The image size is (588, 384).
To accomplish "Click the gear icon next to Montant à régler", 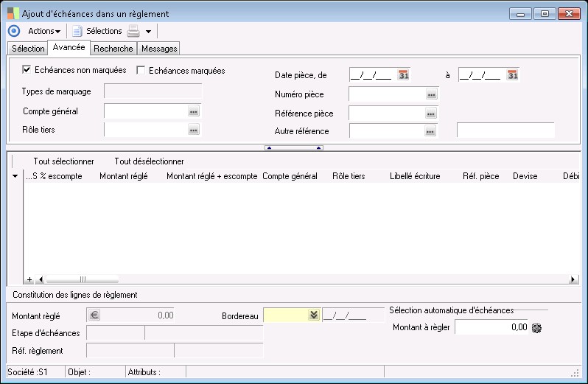I will (x=536, y=327).
